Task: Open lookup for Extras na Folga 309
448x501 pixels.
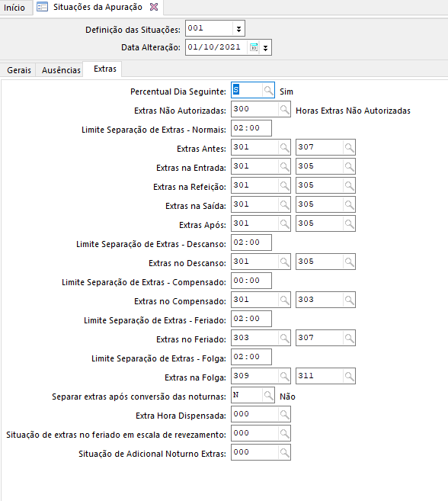Action: point(284,377)
